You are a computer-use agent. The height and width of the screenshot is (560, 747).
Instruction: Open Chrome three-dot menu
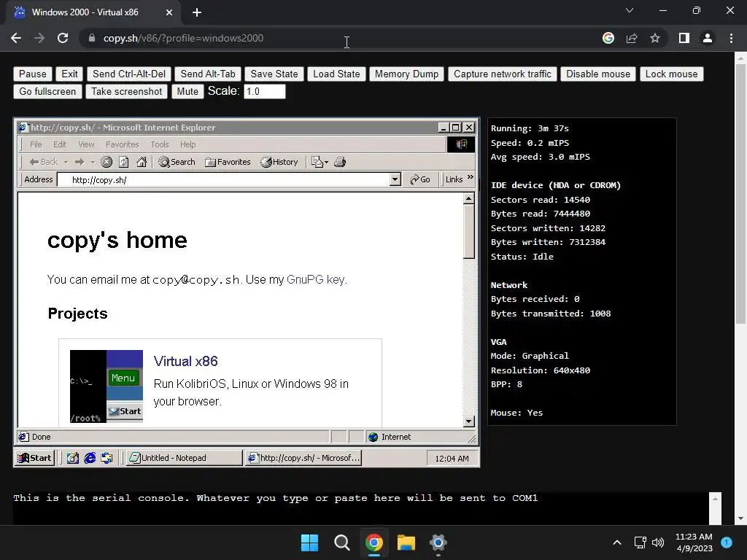731,38
